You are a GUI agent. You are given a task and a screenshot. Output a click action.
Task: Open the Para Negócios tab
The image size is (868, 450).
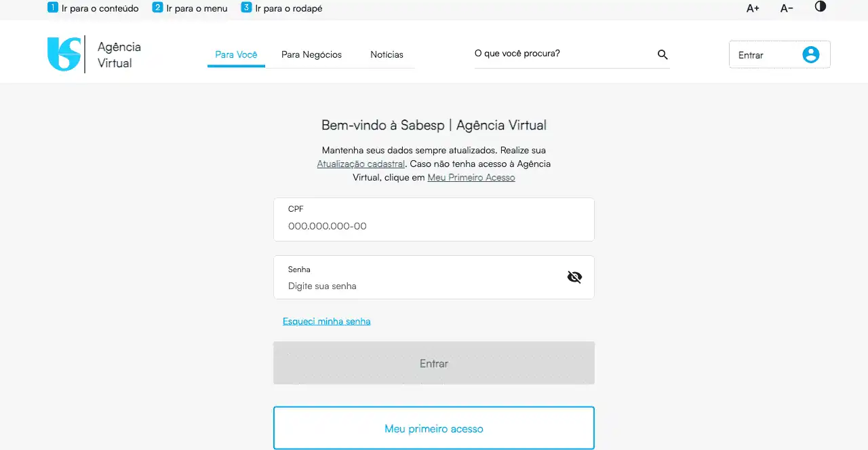311,54
